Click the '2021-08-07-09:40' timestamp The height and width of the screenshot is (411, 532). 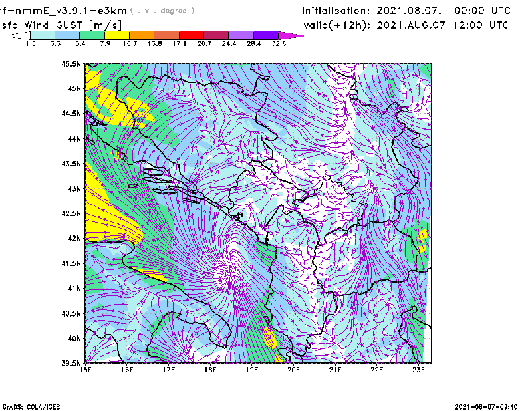click(x=486, y=407)
